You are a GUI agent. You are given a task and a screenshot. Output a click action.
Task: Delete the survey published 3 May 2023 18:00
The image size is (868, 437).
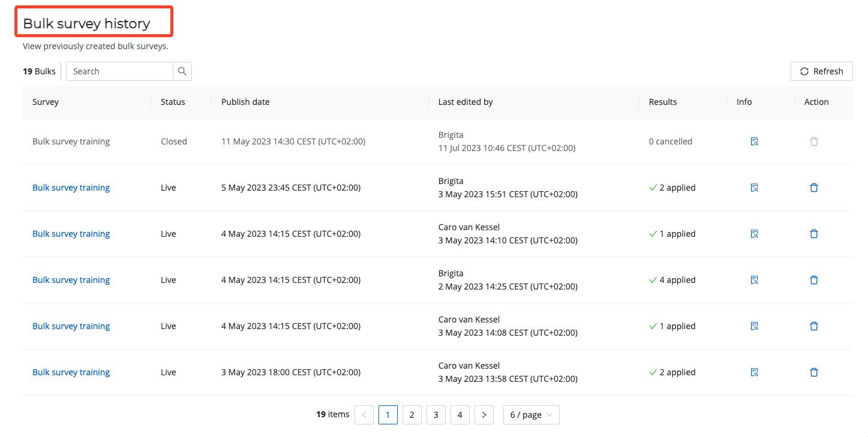click(x=814, y=372)
